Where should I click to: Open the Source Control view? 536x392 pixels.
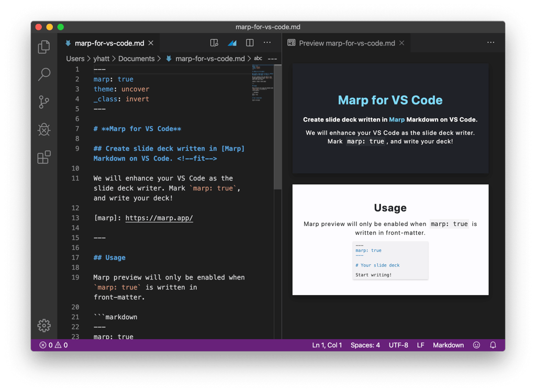coord(44,102)
